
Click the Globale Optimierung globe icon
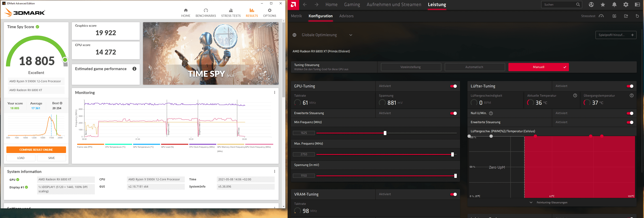[294, 35]
